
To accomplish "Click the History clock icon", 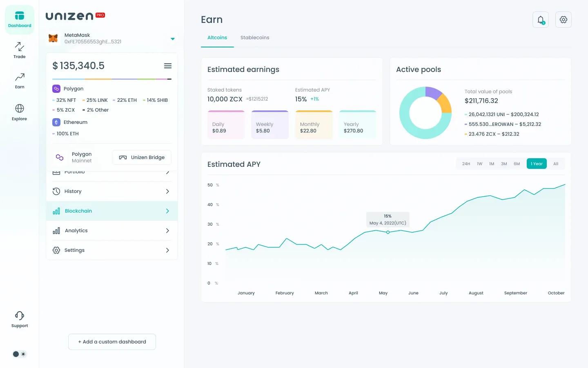I will [x=56, y=191].
